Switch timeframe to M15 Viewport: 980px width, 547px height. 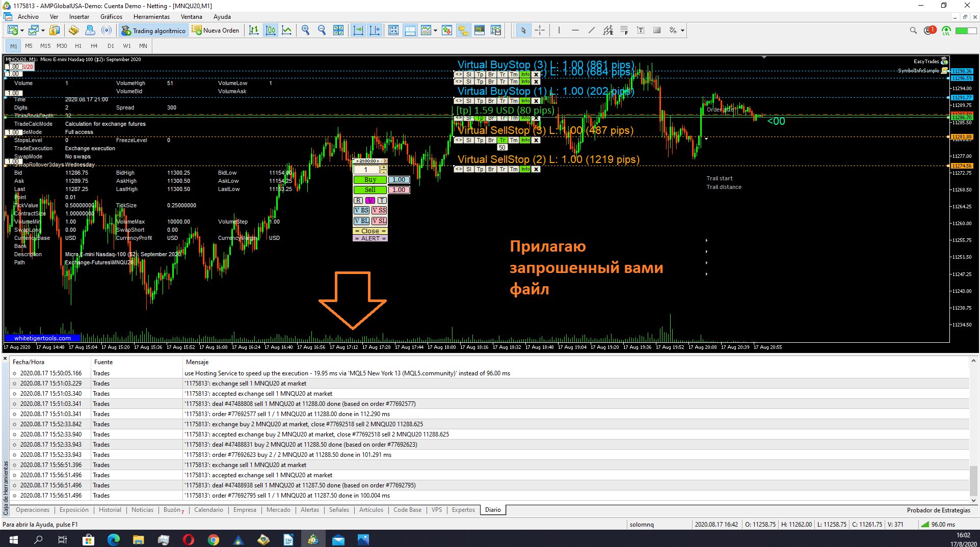coord(45,46)
